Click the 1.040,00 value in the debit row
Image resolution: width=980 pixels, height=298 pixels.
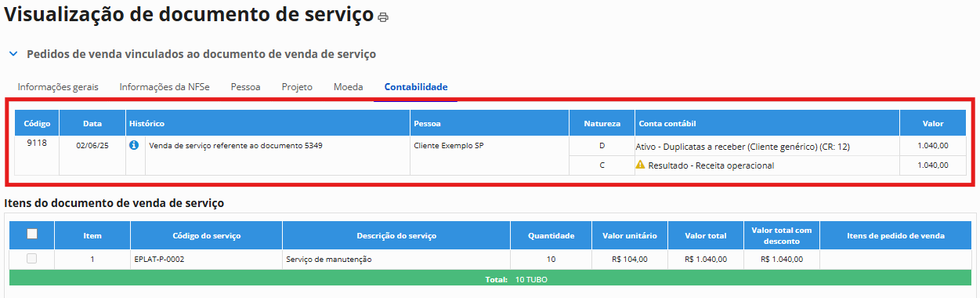pyautogui.click(x=932, y=146)
